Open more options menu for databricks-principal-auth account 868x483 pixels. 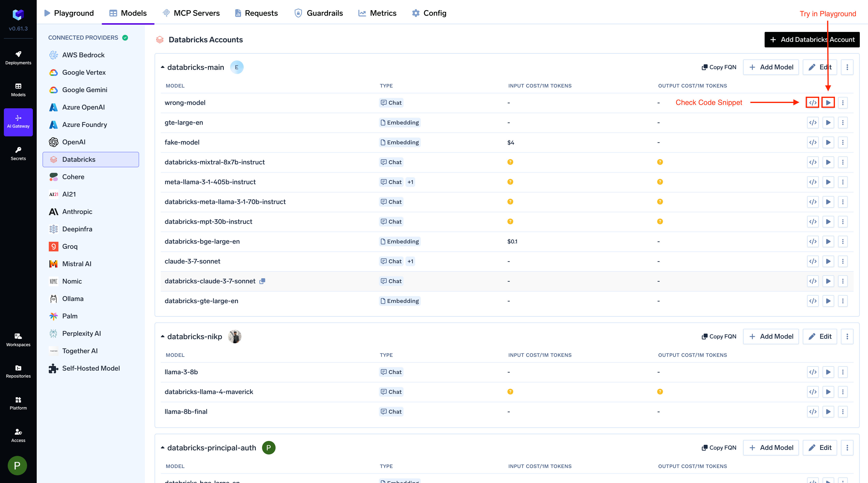(847, 447)
